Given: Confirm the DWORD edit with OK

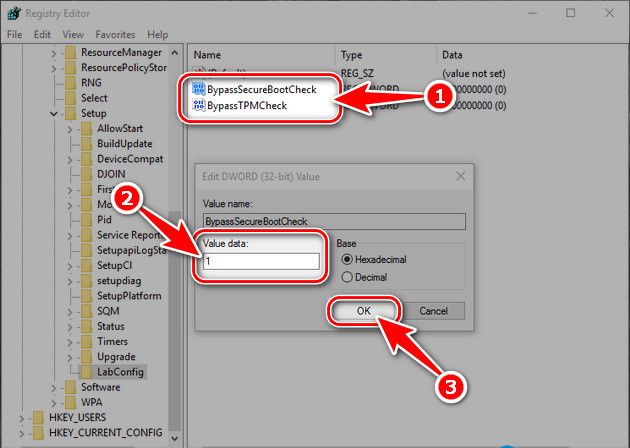Looking at the screenshot, I should point(364,311).
